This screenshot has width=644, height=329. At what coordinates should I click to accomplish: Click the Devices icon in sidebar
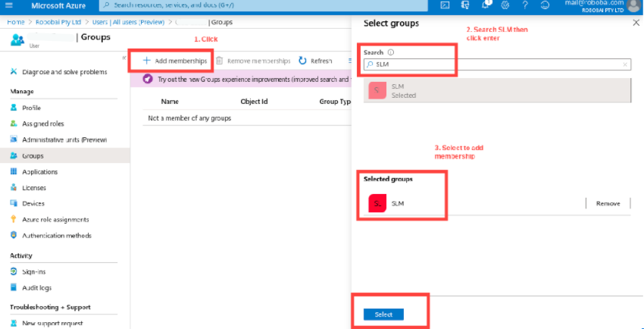point(14,203)
